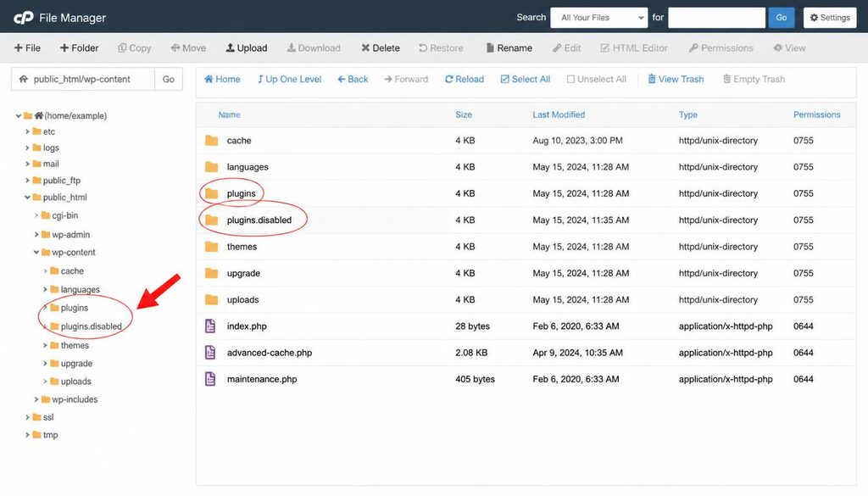
Task: Sort by Name column header
Action: [229, 114]
